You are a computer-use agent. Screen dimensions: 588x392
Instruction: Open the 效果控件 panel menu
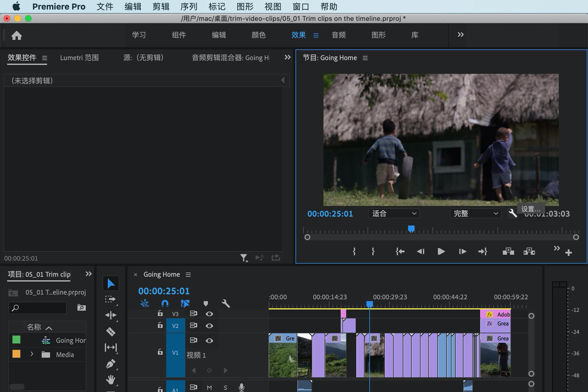[x=45, y=58]
